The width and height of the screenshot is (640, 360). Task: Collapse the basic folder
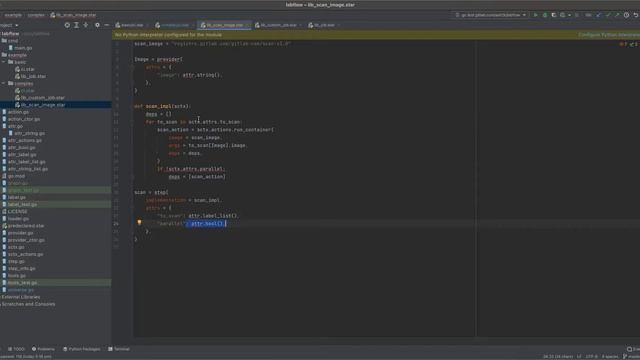4,62
